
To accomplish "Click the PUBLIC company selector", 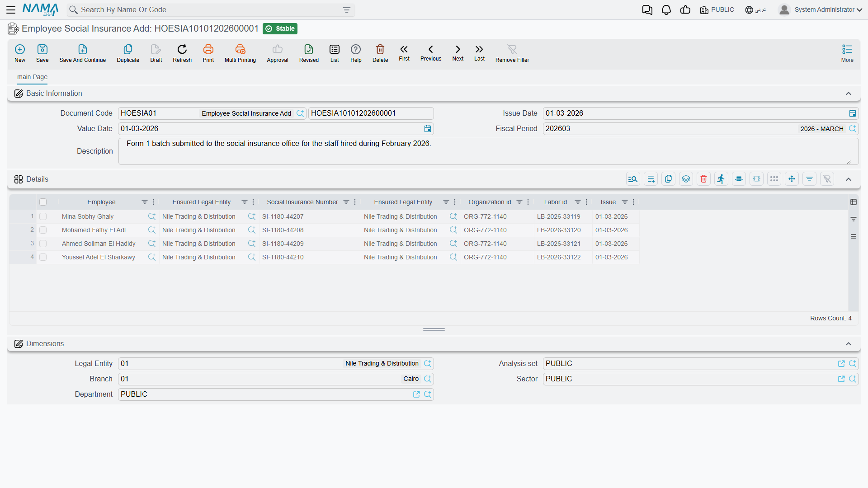I will pyautogui.click(x=717, y=10).
